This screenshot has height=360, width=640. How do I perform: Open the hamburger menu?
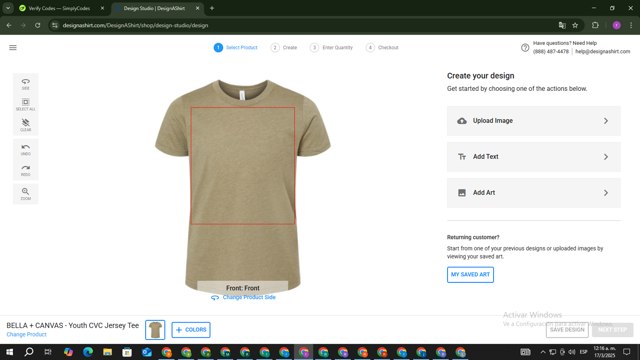point(13,48)
